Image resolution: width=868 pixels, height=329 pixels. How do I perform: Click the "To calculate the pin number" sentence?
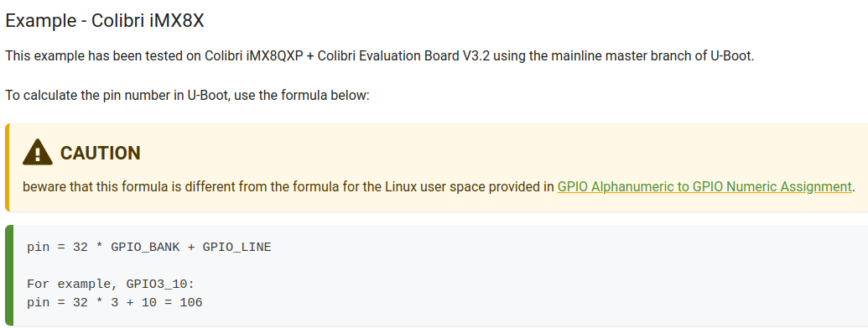(x=187, y=96)
